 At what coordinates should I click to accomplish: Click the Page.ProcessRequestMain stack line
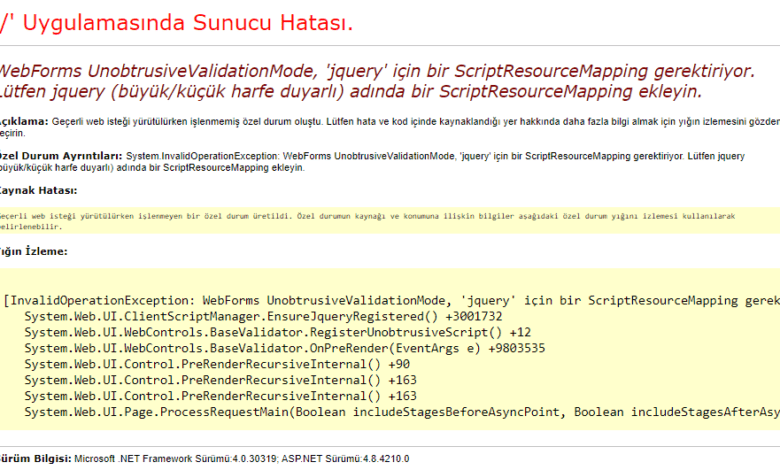(402, 412)
